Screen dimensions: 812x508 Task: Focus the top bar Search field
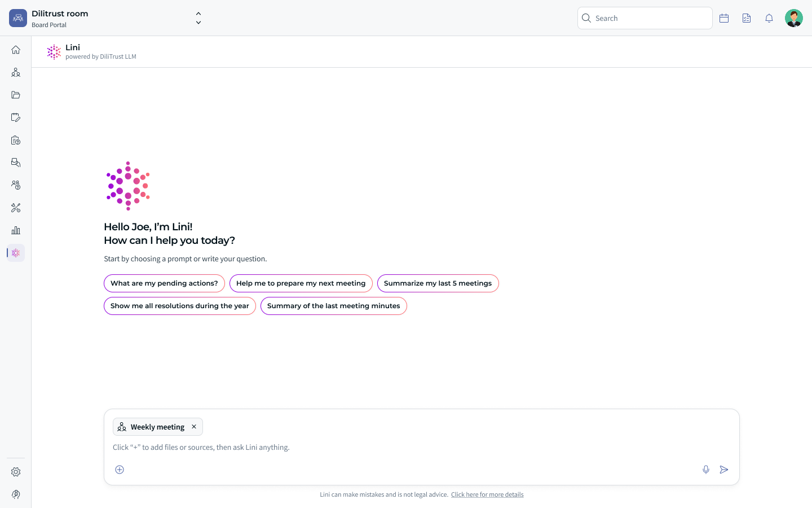(645, 18)
